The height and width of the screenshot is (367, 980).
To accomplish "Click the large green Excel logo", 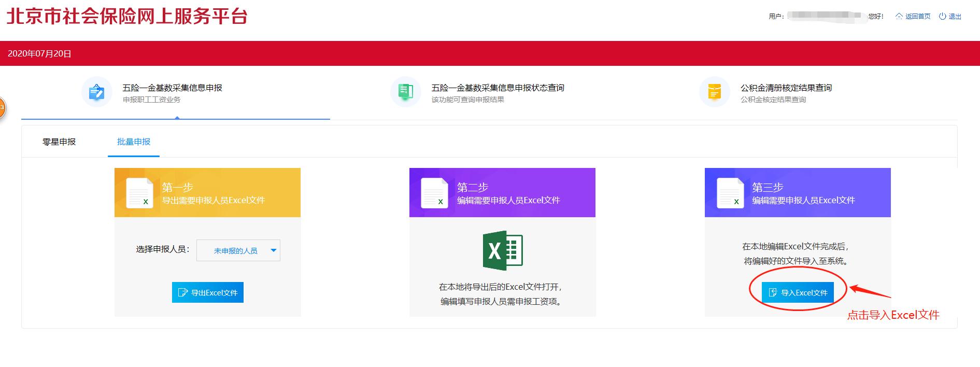I will pos(503,250).
